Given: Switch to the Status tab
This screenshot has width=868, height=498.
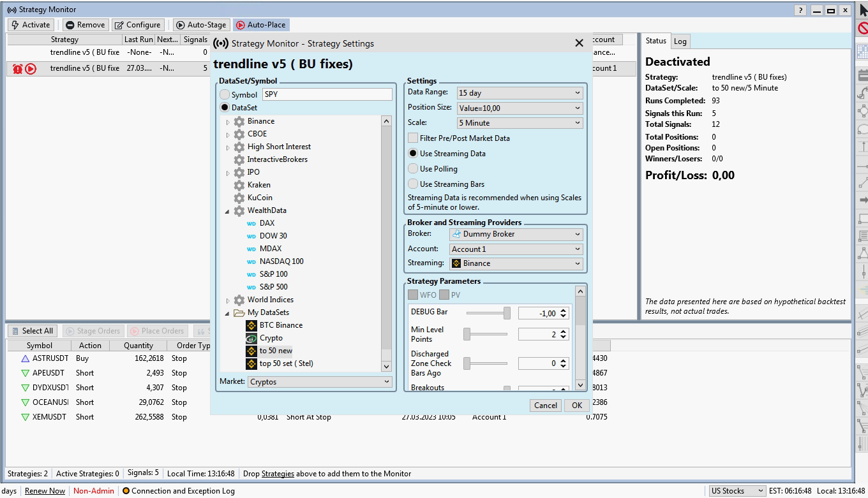Looking at the screenshot, I should coord(655,41).
